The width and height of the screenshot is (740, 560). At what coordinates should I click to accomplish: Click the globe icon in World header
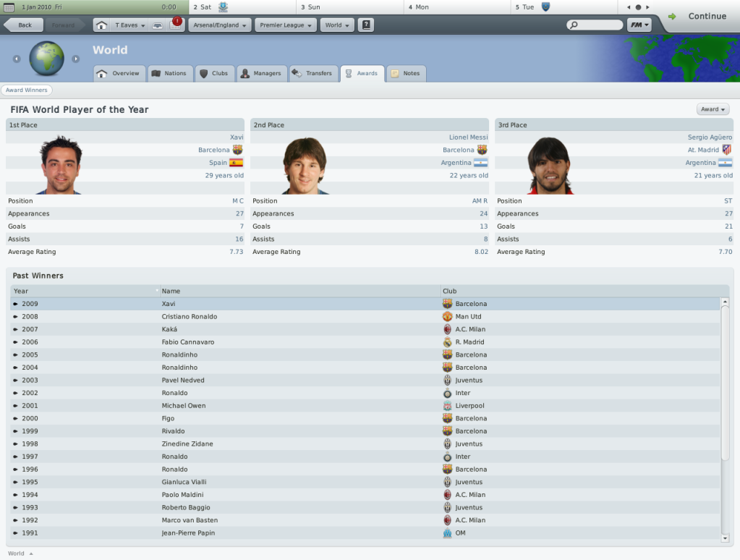point(47,59)
